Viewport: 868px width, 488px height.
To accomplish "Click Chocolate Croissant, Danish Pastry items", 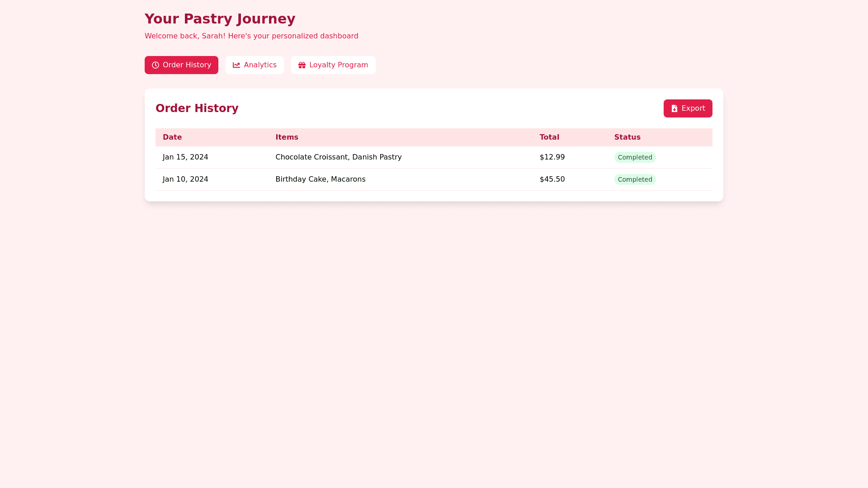I will point(338,157).
